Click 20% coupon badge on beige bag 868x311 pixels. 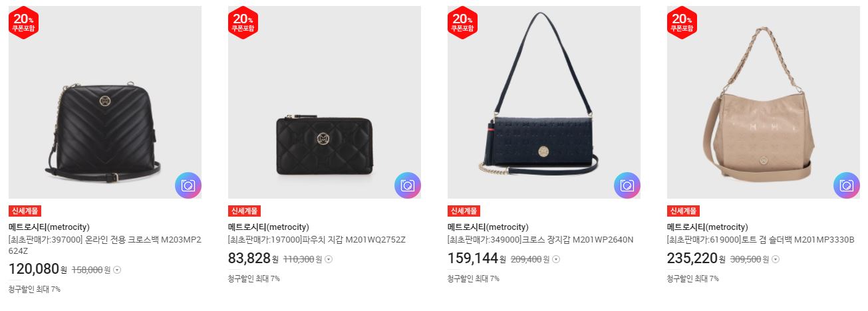coord(682,23)
